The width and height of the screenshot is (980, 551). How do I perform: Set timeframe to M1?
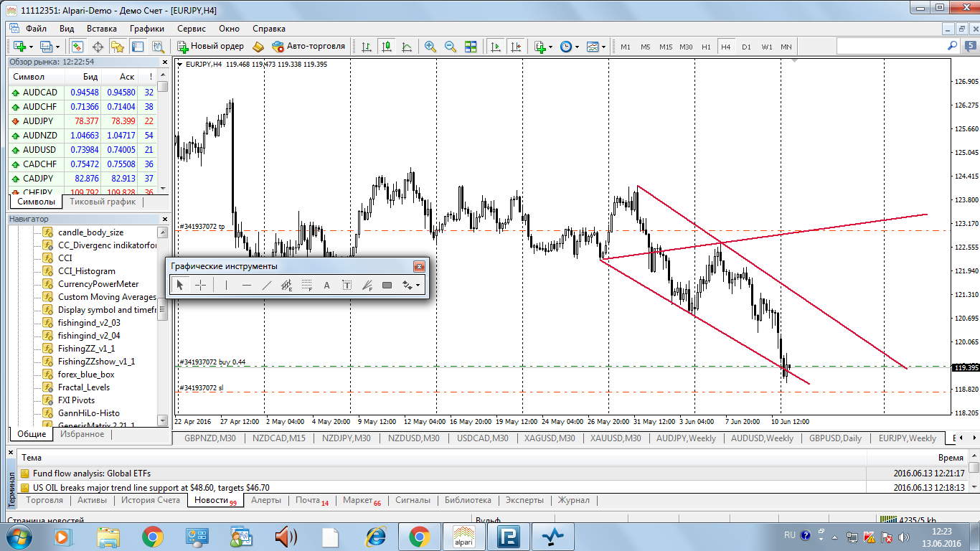pyautogui.click(x=626, y=47)
